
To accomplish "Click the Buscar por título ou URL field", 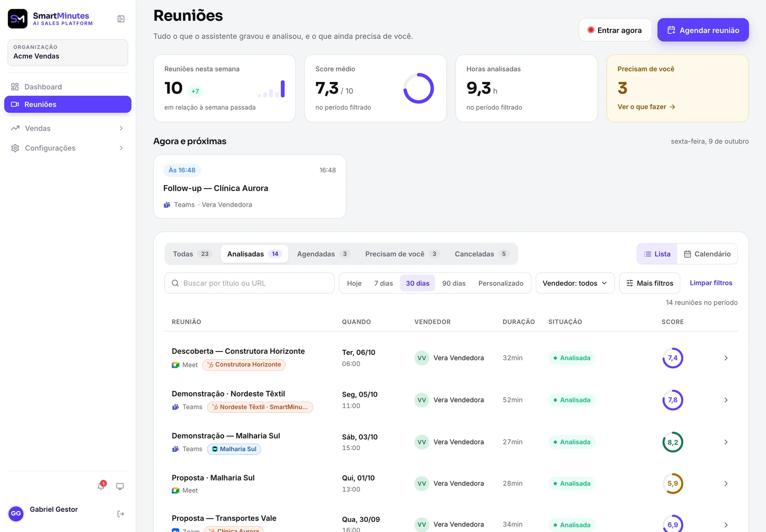I will click(249, 283).
